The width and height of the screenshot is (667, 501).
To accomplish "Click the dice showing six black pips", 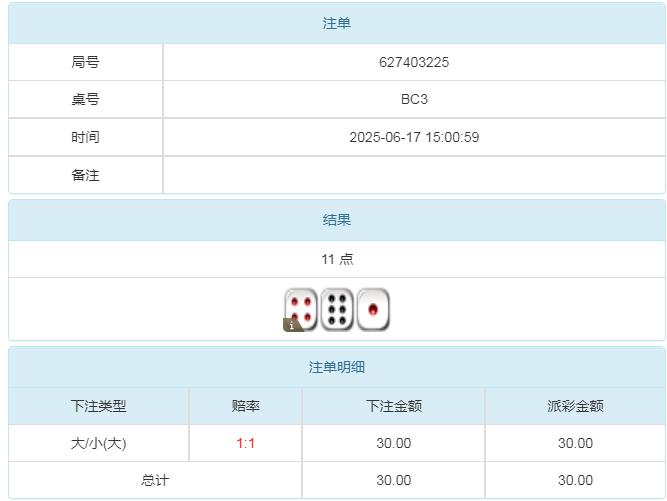I will (x=337, y=309).
